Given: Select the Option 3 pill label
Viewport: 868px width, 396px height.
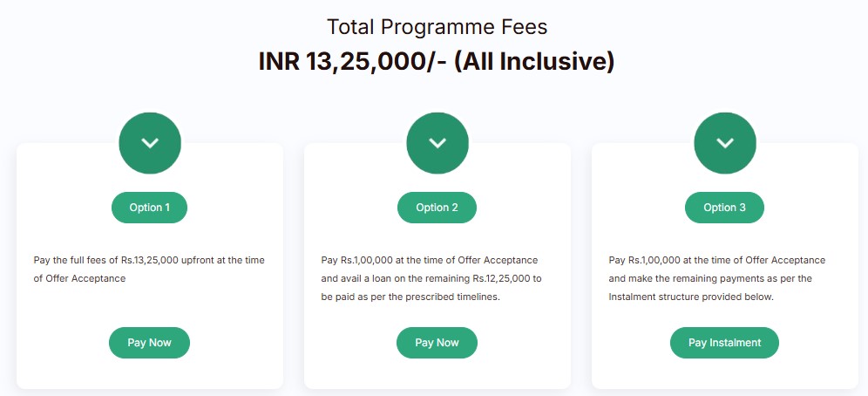Looking at the screenshot, I should (x=724, y=208).
